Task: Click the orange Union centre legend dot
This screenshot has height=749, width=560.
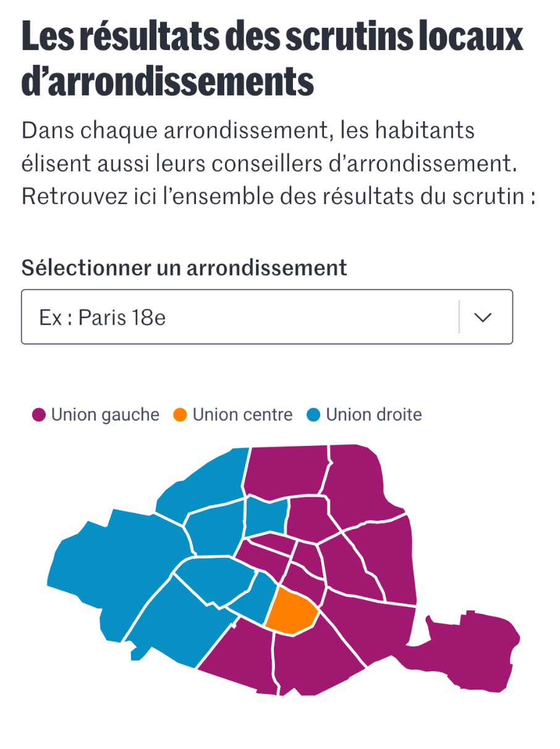Action: [x=180, y=415]
